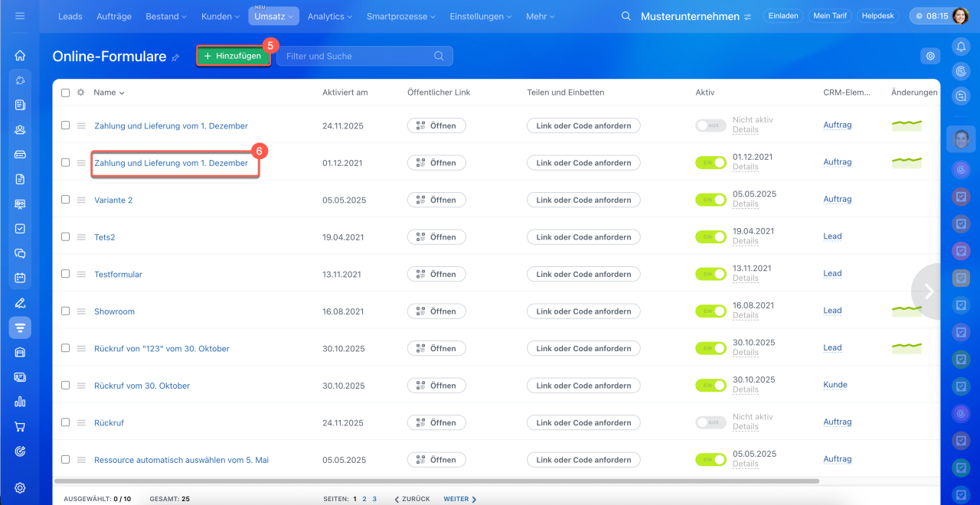Open the documents sidebar icon
The width and height of the screenshot is (980, 505).
[20, 179]
